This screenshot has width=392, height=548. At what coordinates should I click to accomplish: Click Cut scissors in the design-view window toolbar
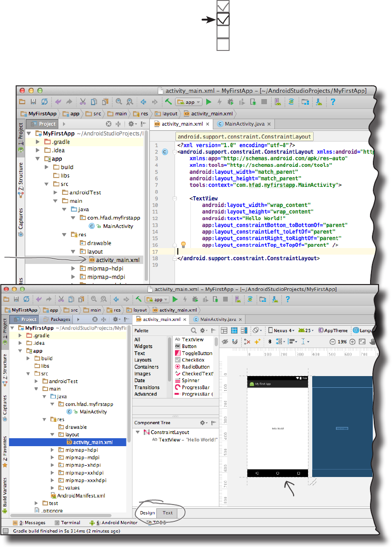coord(61,299)
